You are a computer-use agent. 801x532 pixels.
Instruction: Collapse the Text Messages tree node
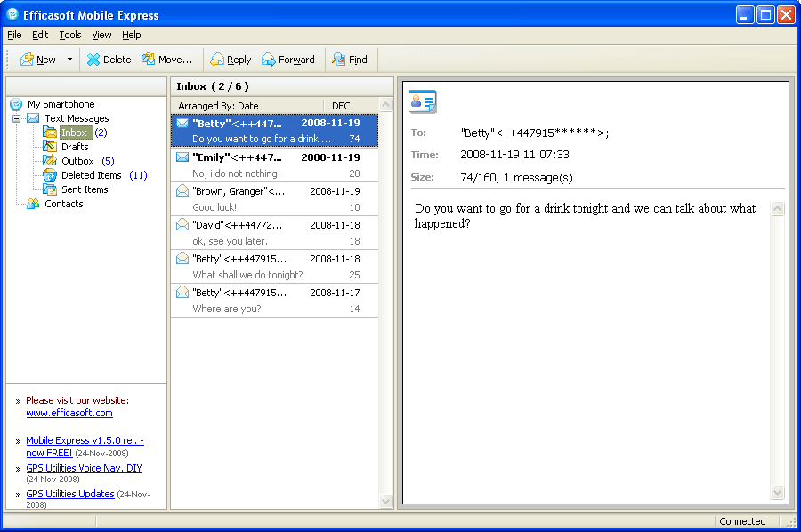[x=17, y=118]
